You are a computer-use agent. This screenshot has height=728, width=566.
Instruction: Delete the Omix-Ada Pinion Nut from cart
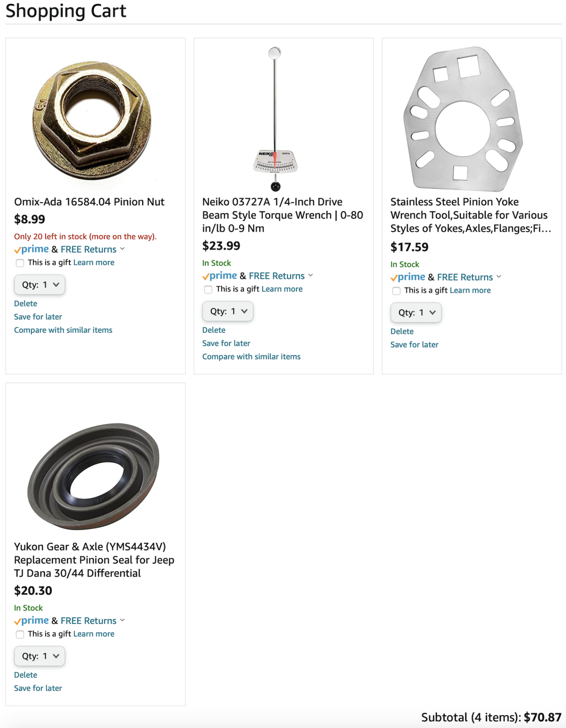click(x=25, y=303)
